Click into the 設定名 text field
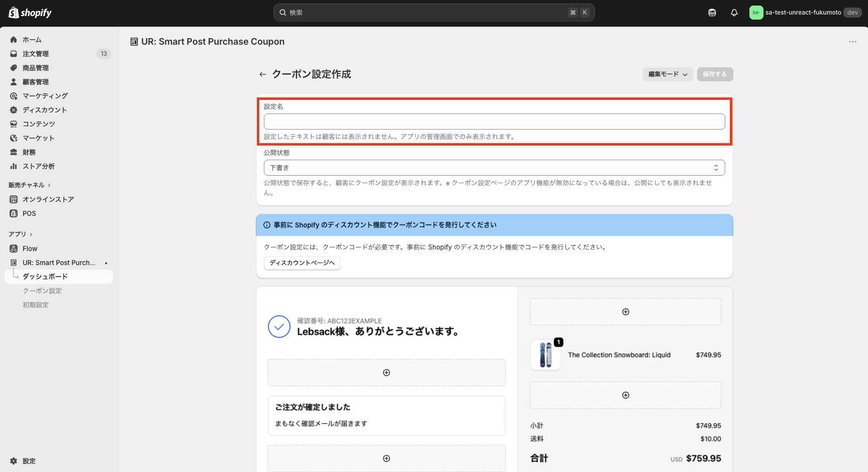 494,122
